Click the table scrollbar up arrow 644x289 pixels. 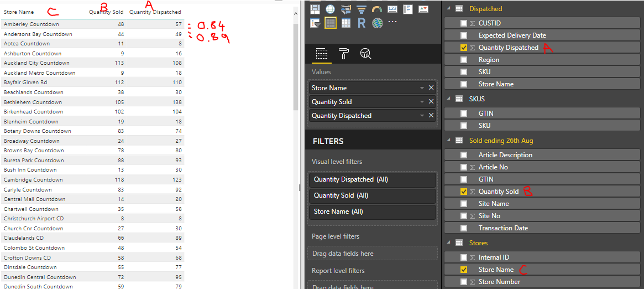[296, 14]
